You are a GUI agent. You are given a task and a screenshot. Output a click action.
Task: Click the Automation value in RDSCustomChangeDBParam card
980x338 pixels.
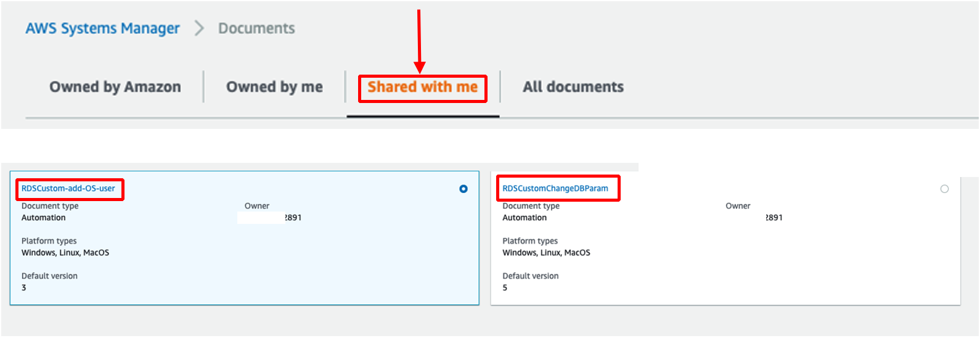[x=525, y=218]
